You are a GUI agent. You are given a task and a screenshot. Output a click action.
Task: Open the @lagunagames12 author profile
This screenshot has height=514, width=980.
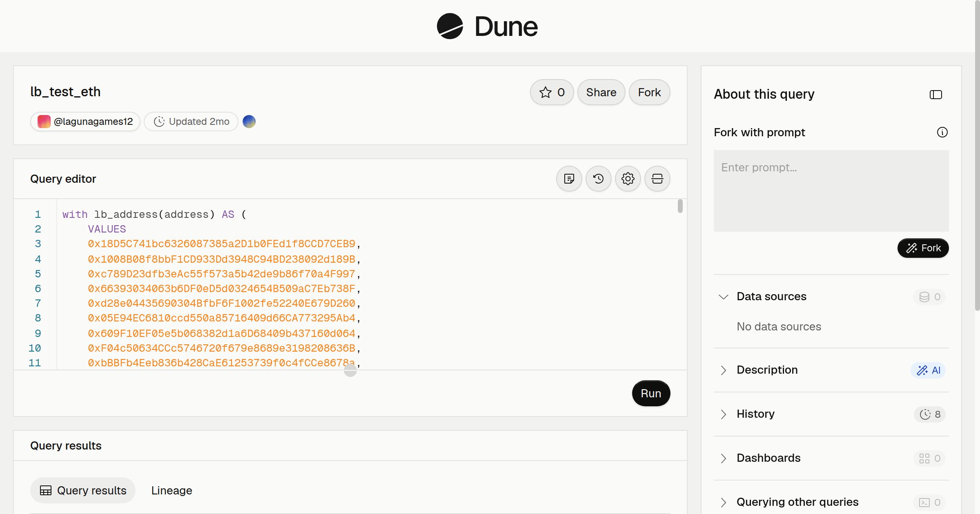click(x=85, y=122)
